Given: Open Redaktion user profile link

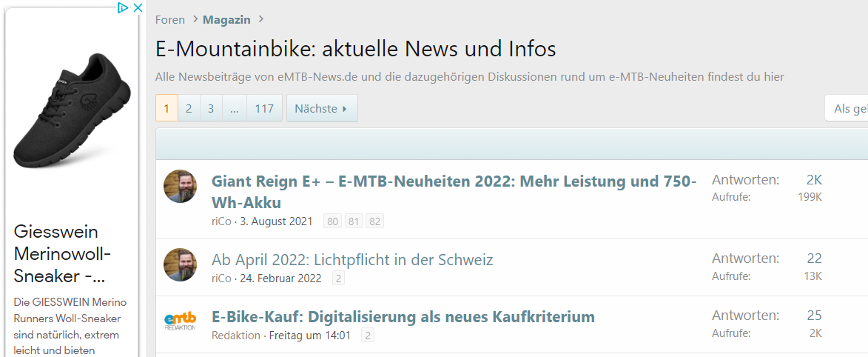Looking at the screenshot, I should [236, 336].
